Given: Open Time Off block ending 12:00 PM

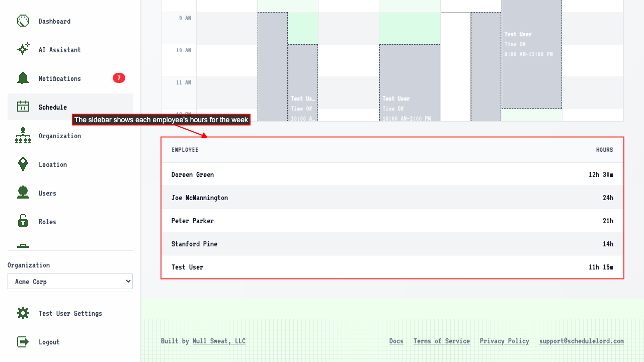Looking at the screenshot, I should pyautogui.click(x=532, y=54).
